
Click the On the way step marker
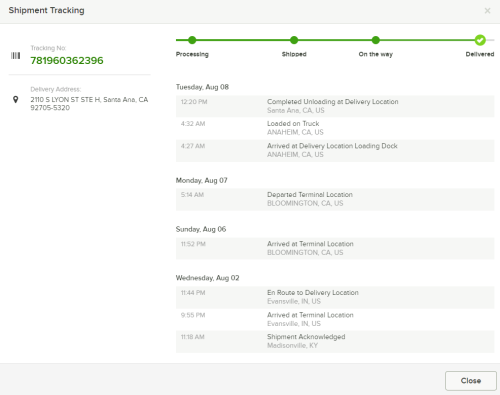pyautogui.click(x=376, y=40)
